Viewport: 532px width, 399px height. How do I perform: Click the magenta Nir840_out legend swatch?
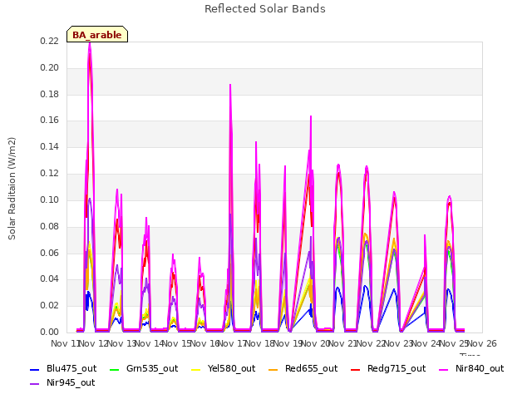pos(444,369)
